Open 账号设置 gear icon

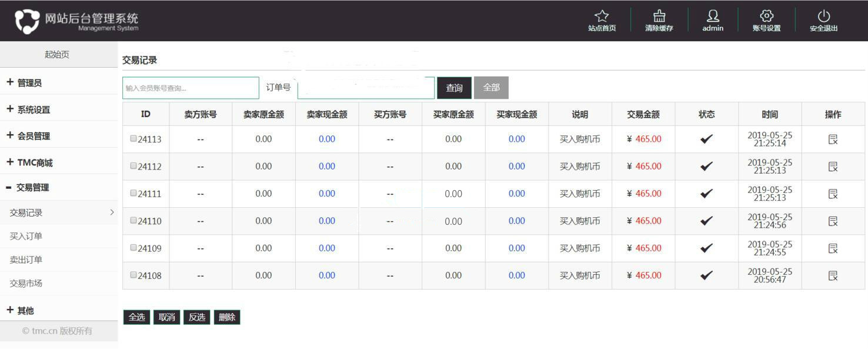coord(766,16)
